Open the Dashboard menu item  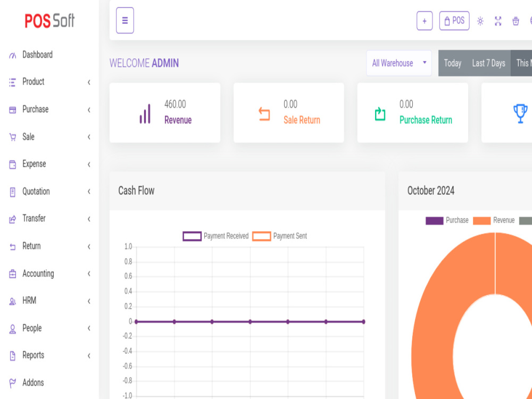pyautogui.click(x=37, y=55)
